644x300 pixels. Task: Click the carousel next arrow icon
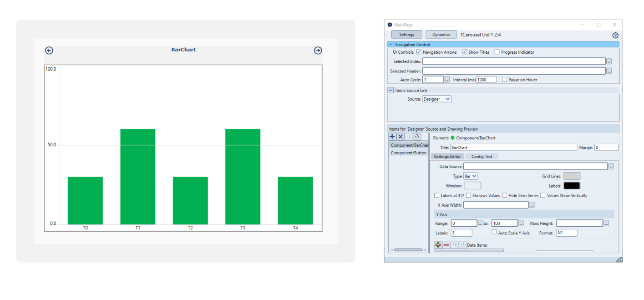click(x=318, y=51)
